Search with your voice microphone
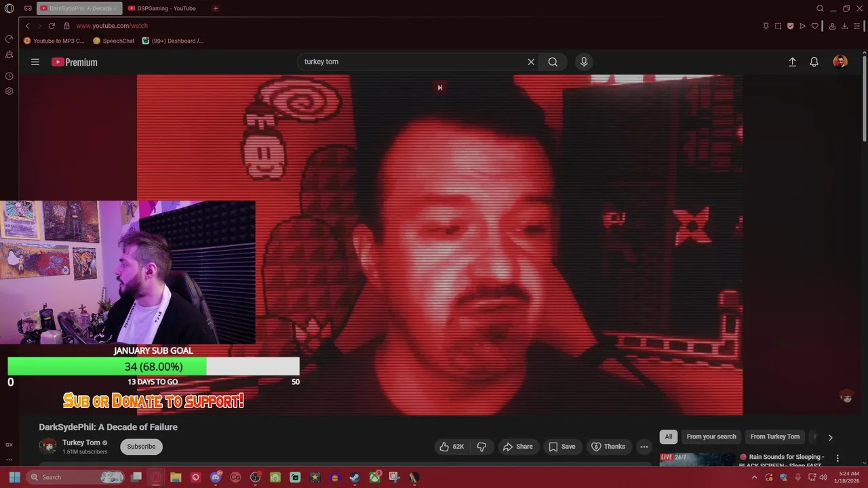 [x=584, y=62]
